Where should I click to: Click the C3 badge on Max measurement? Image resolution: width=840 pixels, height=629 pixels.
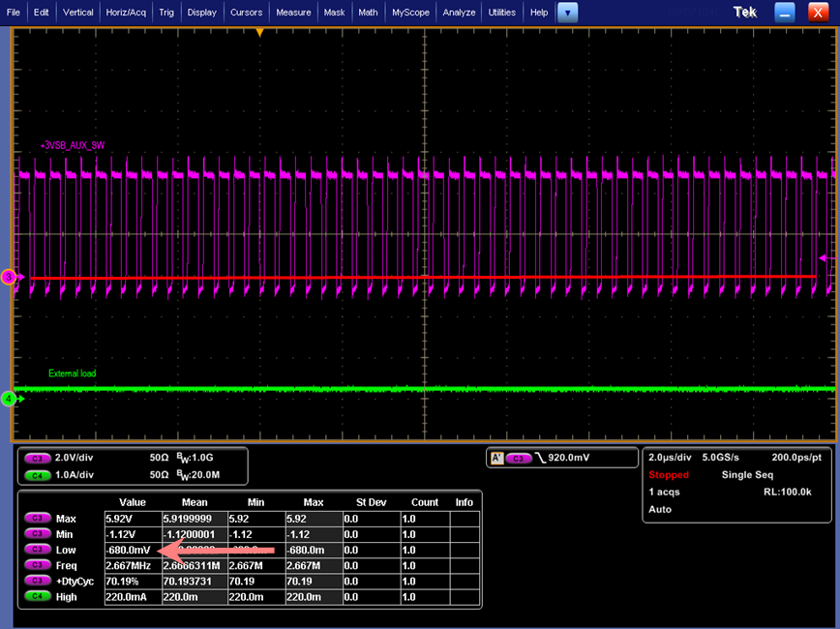click(x=38, y=519)
